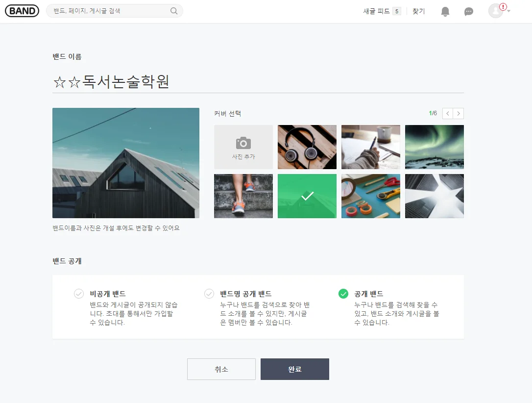Open the profile avatar menu

pyautogui.click(x=496, y=11)
